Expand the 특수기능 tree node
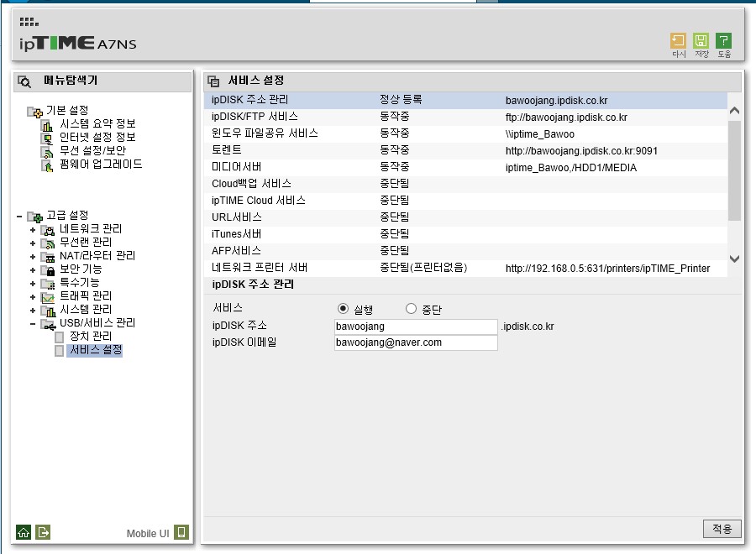Viewport: 756px width, 554px height. 33,284
